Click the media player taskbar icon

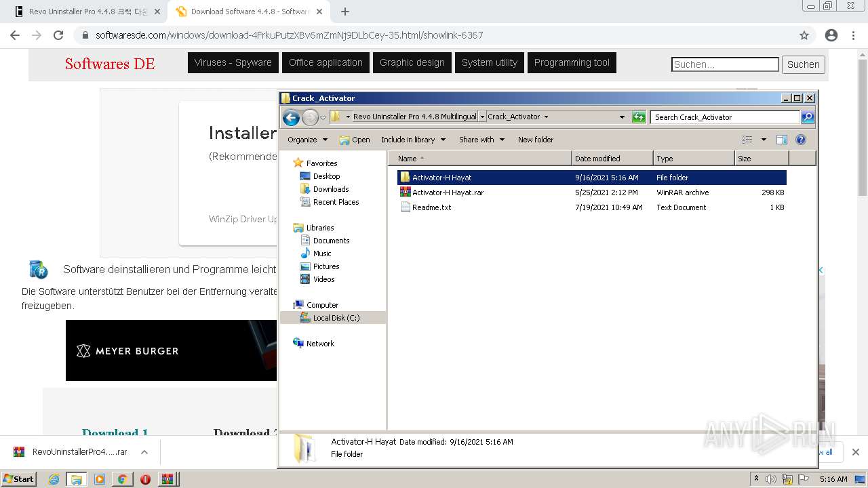[x=100, y=479]
